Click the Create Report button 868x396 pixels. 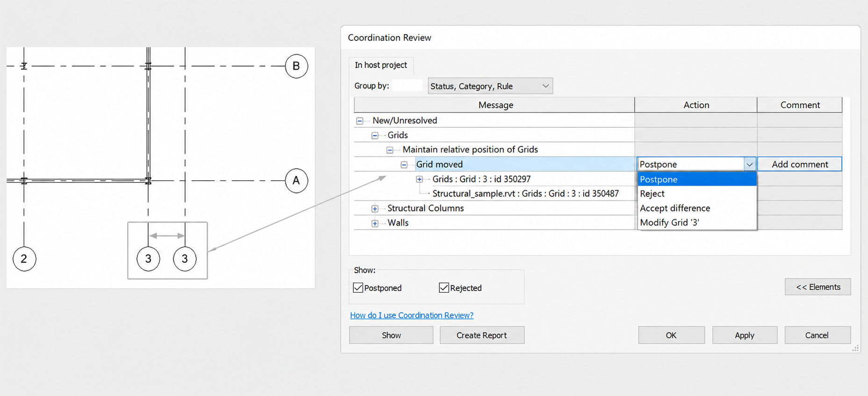coord(482,335)
